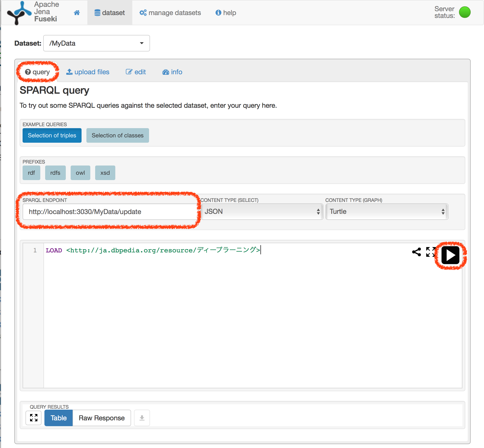
Task: Run the SPARQL query with play button
Action: tap(450, 255)
